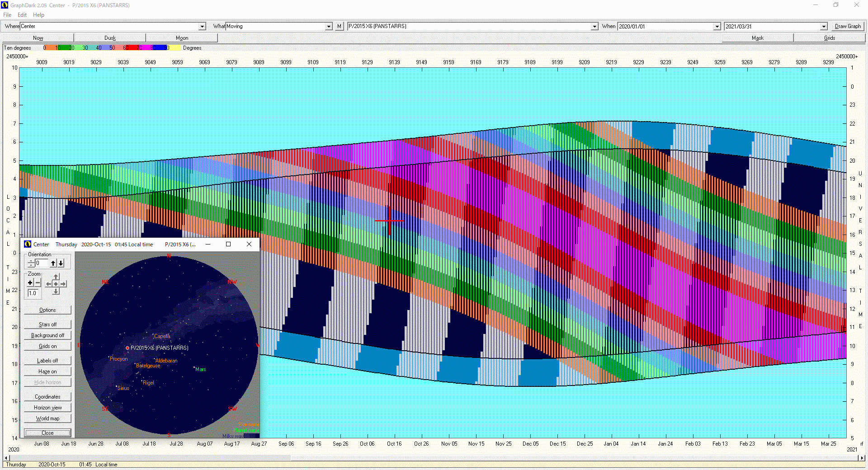Expand the P/2015 X6 (PANSTARRS) object dropdown
Screen dimensions: 868x470
point(594,27)
